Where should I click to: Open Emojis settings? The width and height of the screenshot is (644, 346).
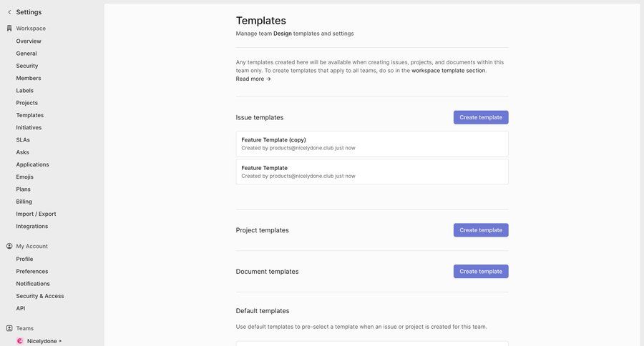point(24,177)
